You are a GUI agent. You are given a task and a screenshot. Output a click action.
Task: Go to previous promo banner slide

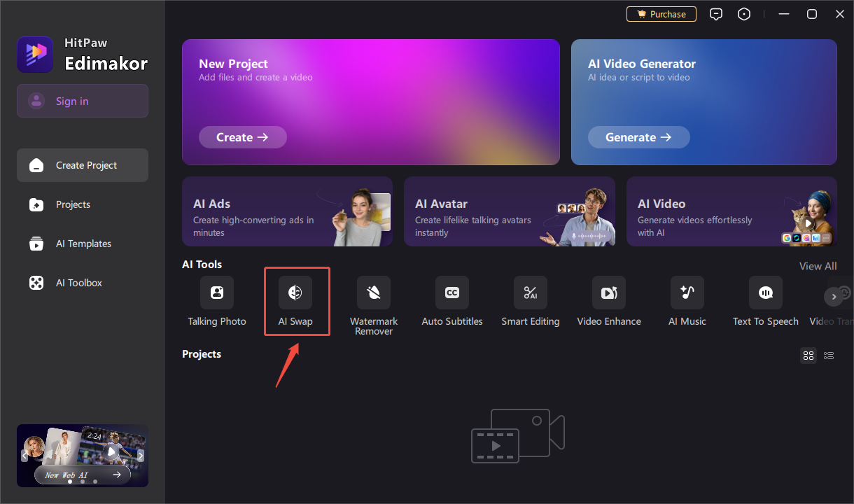tap(24, 456)
